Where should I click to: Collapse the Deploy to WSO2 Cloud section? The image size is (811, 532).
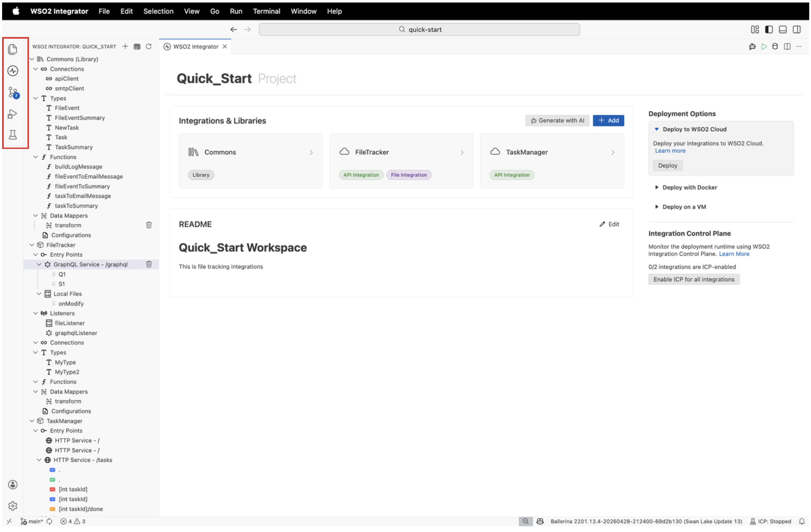[657, 129]
